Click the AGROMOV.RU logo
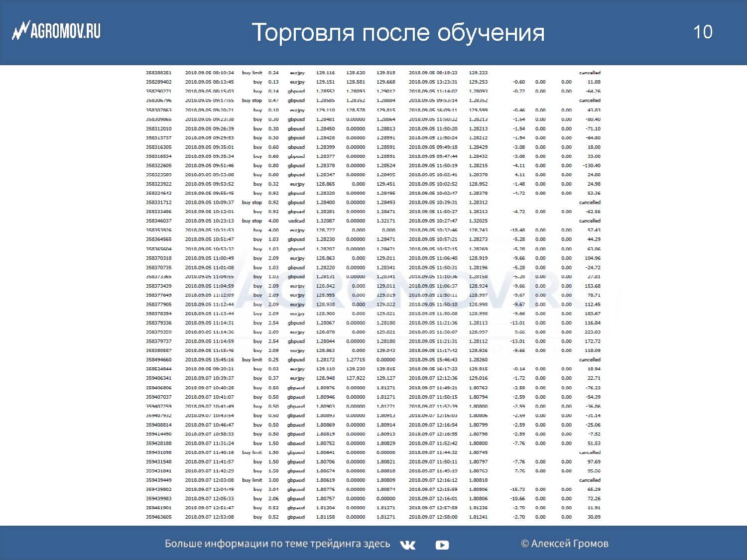The width and height of the screenshot is (747, 560). (56, 31)
